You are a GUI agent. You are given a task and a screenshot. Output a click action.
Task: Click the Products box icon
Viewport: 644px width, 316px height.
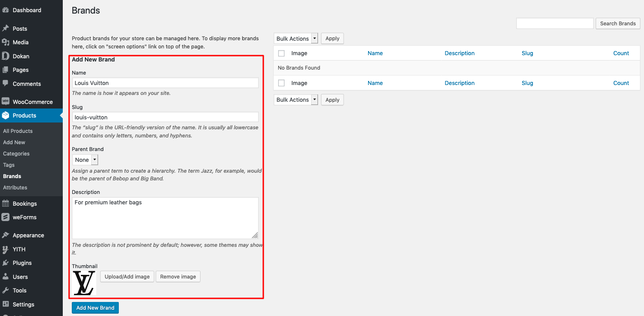tap(5, 115)
